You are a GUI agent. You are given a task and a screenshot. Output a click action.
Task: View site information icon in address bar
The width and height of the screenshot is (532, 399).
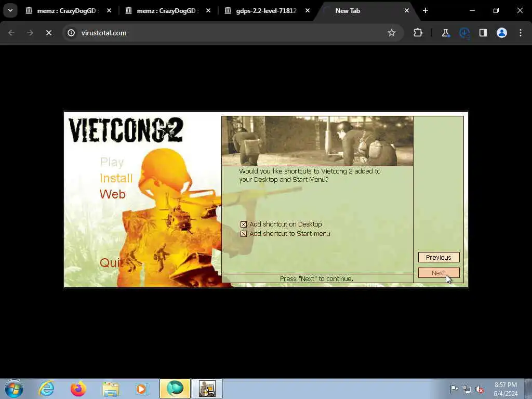point(71,33)
